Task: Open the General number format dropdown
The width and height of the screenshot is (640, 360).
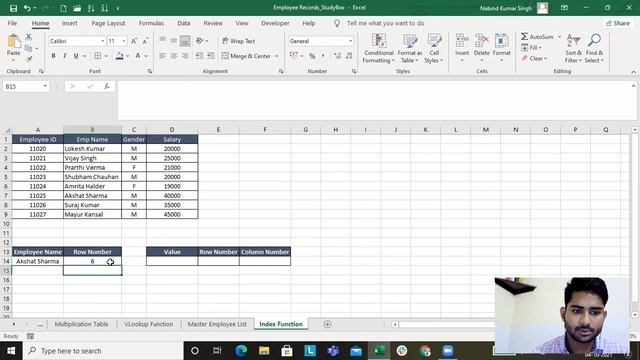Action: 350,41
